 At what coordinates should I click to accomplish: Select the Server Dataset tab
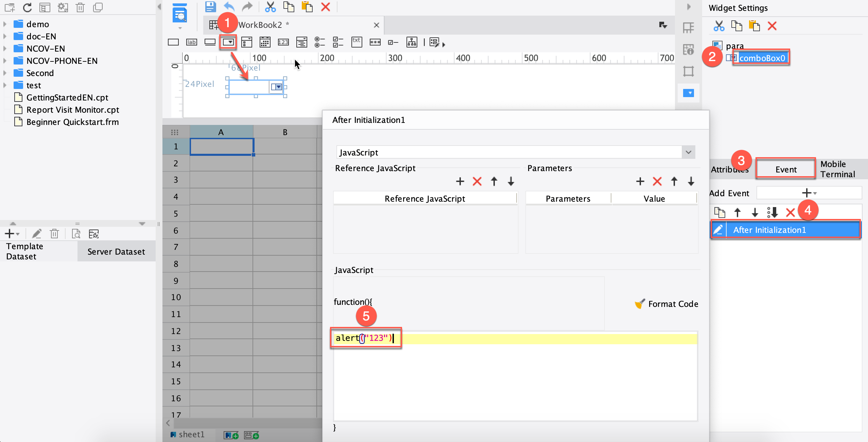[116, 252]
